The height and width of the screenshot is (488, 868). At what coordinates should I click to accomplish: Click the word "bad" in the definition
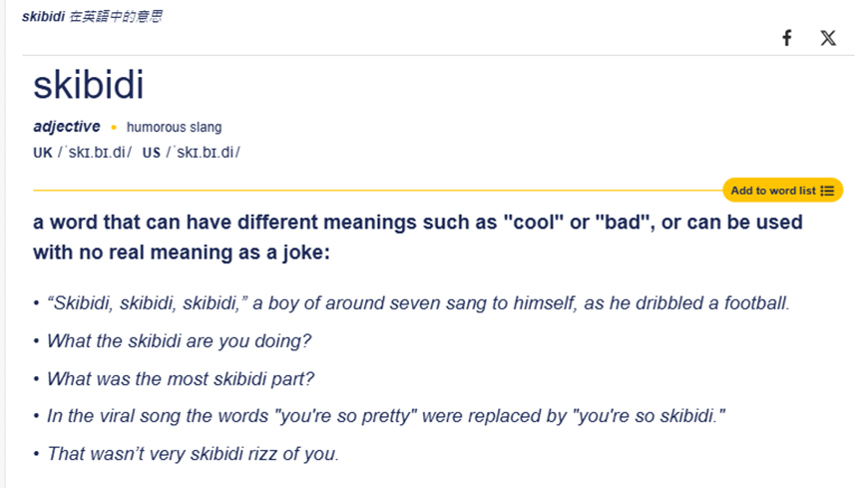(623, 223)
